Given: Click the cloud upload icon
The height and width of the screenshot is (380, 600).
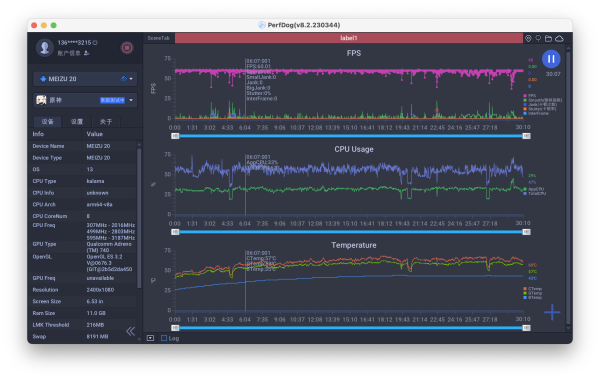Looking at the screenshot, I should point(559,38).
